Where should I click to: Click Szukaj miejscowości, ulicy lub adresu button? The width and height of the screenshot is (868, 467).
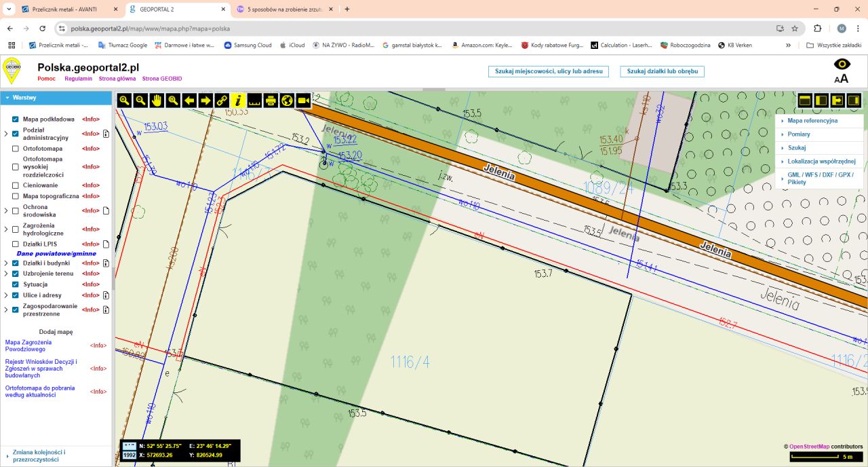coord(549,71)
